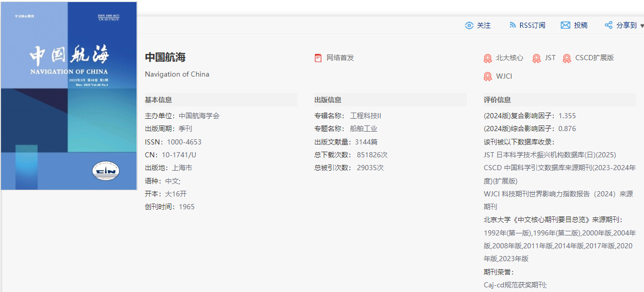Click the 网络首发 document icon
The width and height of the screenshot is (644, 292).
[318, 58]
